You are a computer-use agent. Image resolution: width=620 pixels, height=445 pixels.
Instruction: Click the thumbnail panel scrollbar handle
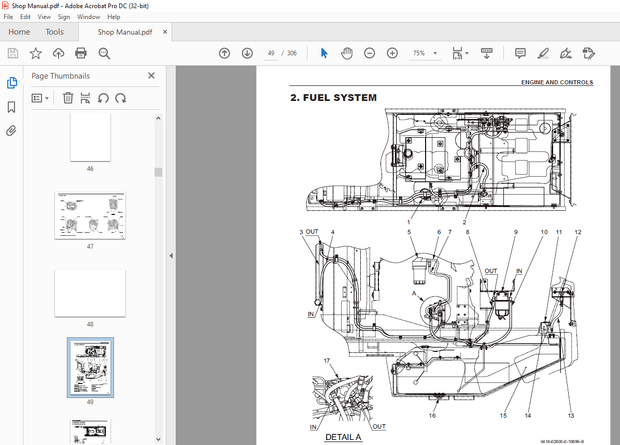[159, 172]
